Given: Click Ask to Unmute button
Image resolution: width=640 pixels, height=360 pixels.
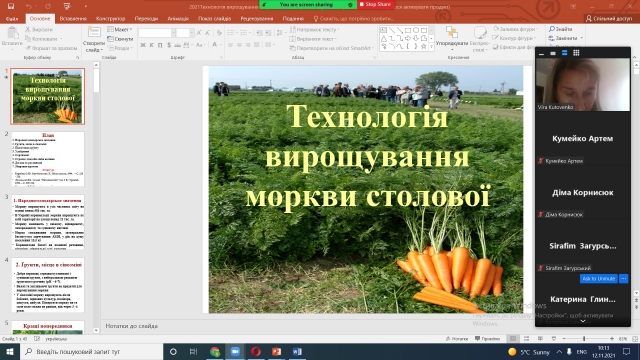Looking at the screenshot, I should click(x=599, y=278).
